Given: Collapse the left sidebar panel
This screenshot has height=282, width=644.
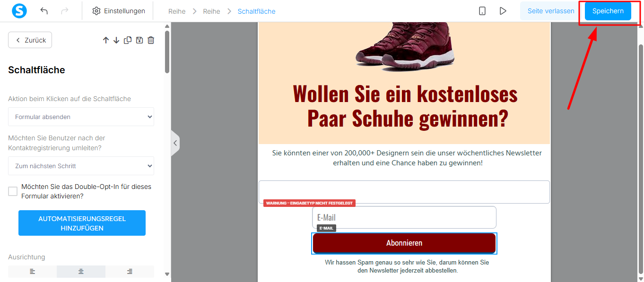Looking at the screenshot, I should point(175,143).
